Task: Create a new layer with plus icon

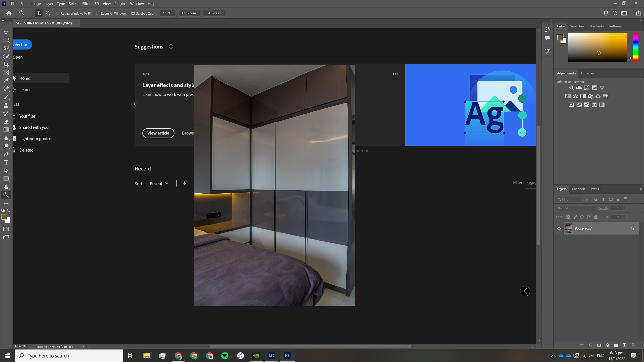Action: (624, 345)
